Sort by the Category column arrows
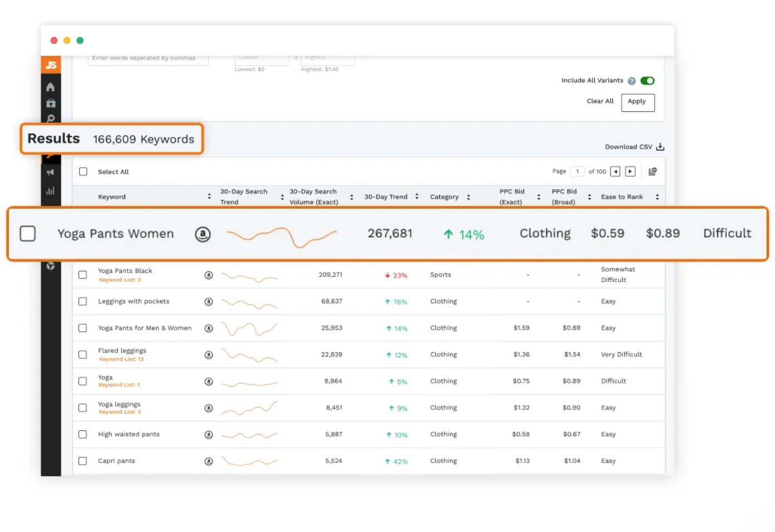The image size is (775, 532). point(468,197)
